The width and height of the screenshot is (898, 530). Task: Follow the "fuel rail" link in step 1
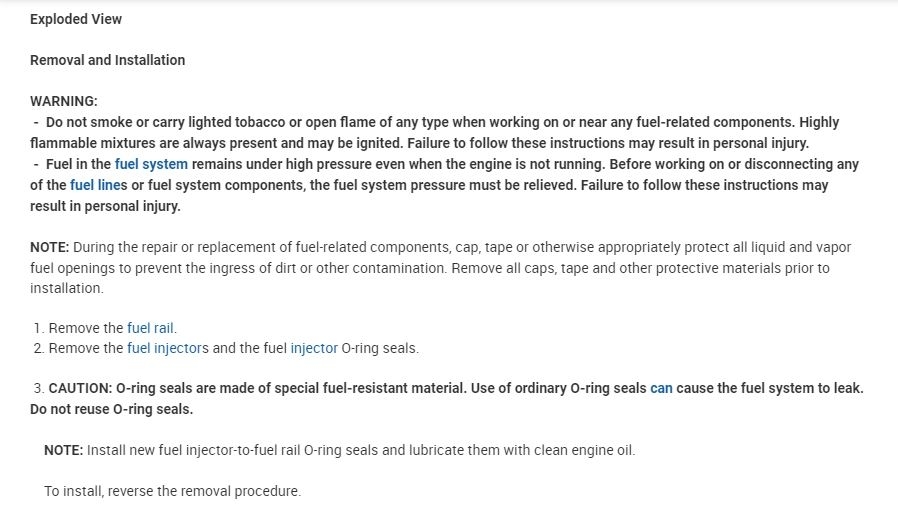tap(151, 328)
